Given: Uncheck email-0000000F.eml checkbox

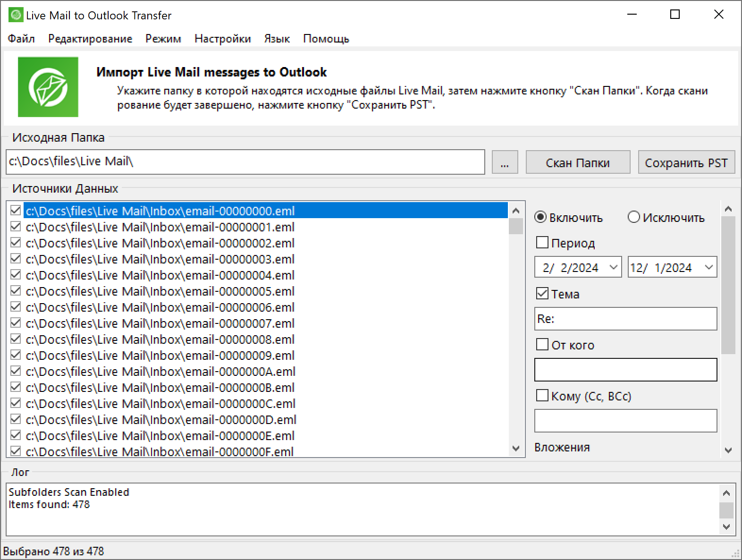Looking at the screenshot, I should (16, 451).
